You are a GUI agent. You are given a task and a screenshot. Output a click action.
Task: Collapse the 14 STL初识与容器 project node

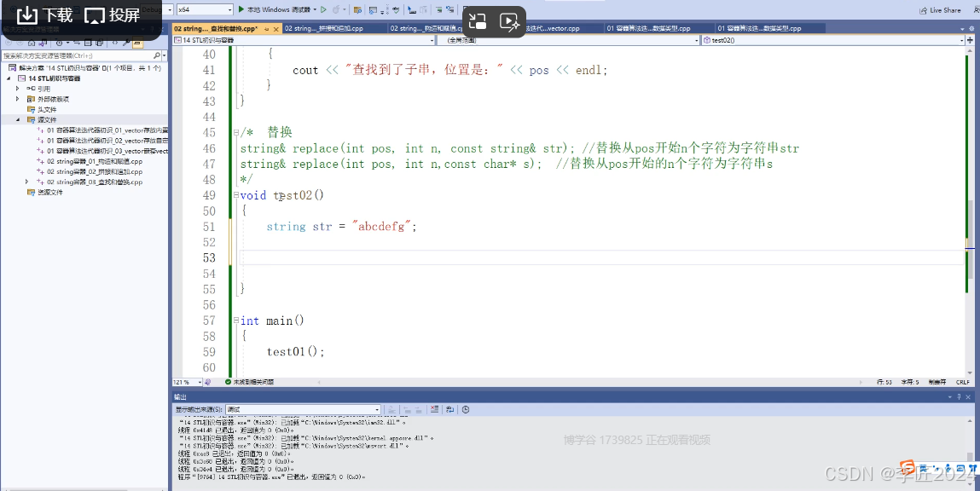[x=9, y=78]
